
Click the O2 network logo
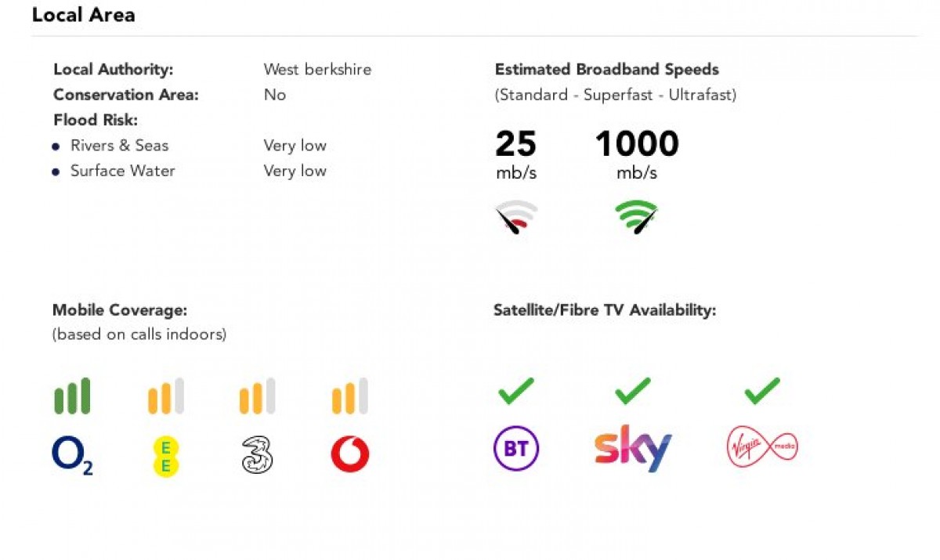(72, 456)
